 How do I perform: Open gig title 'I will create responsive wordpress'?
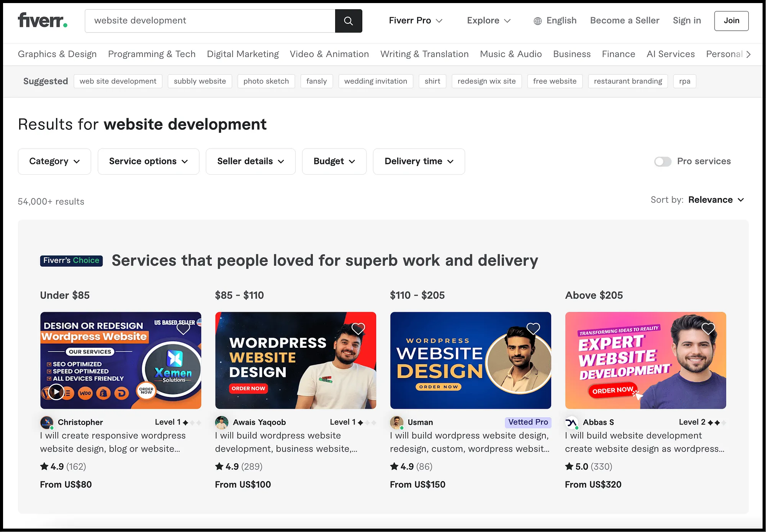113,442
